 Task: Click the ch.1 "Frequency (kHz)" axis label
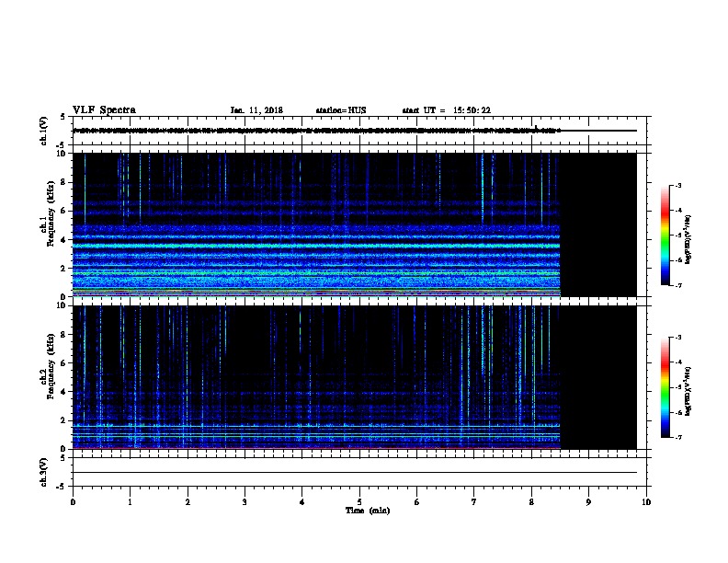51,213
